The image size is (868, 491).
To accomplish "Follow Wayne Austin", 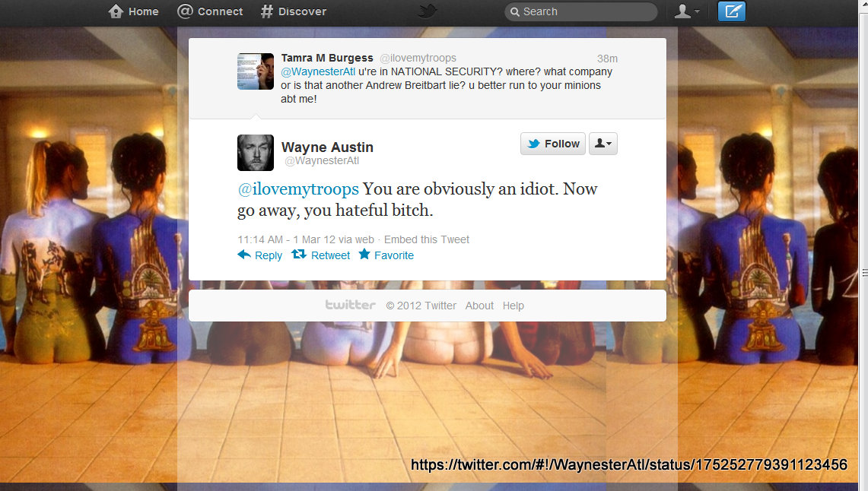I will point(552,144).
